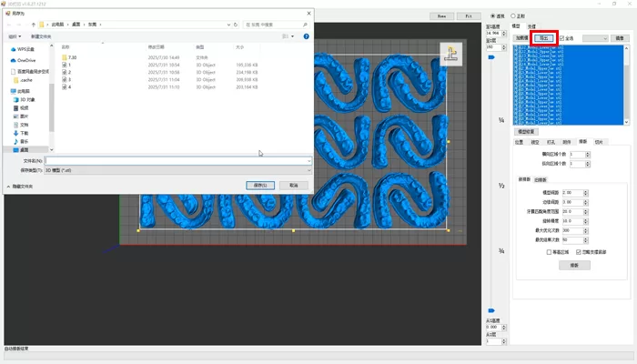Switch to the 旧排版 sub-tab
This screenshot has width=637, height=364.
pyautogui.click(x=541, y=179)
